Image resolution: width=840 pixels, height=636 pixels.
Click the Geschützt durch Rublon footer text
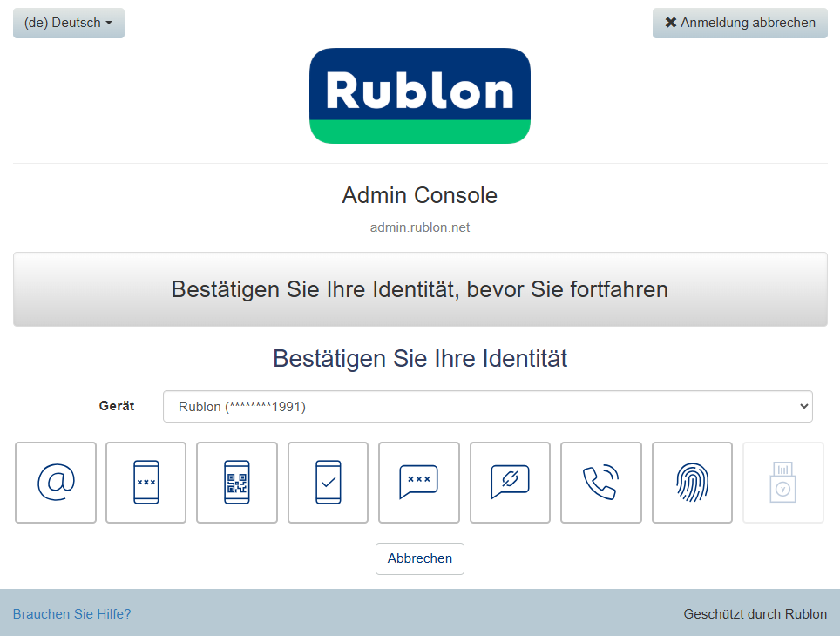click(x=755, y=614)
